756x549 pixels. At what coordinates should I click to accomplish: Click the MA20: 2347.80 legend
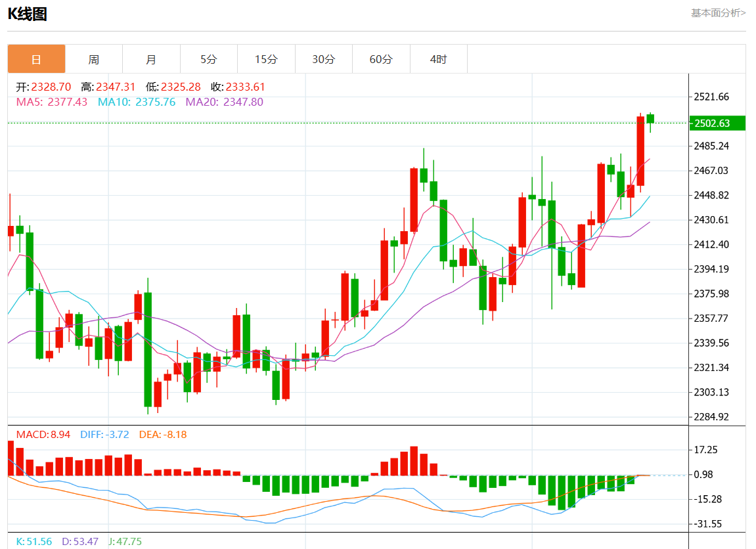pyautogui.click(x=224, y=102)
